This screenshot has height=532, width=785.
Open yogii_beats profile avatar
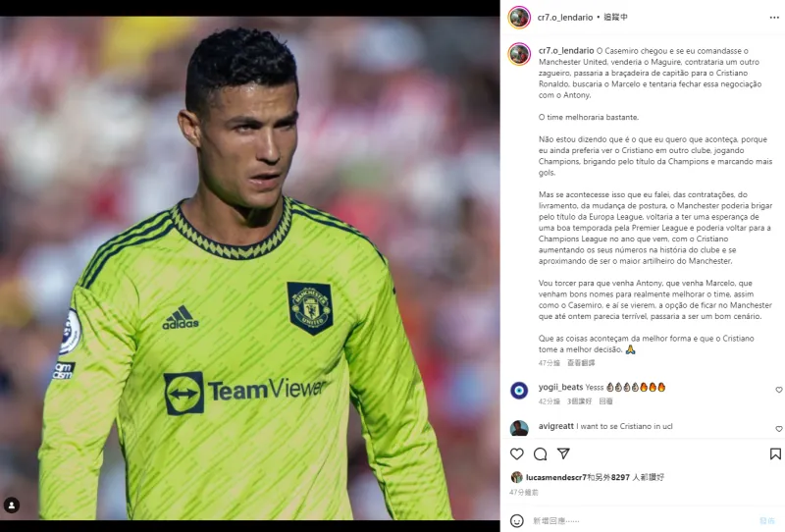click(519, 391)
